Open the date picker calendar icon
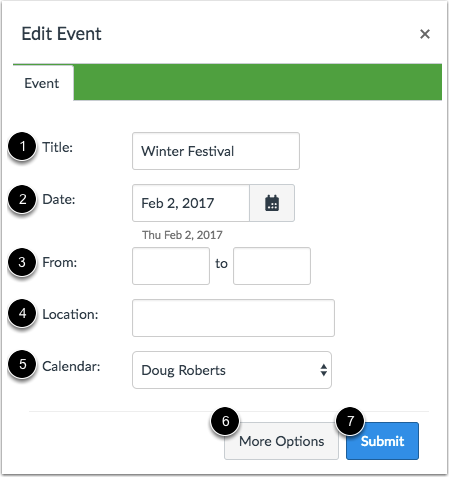Image resolution: width=449 pixels, height=477 pixels. tap(272, 203)
